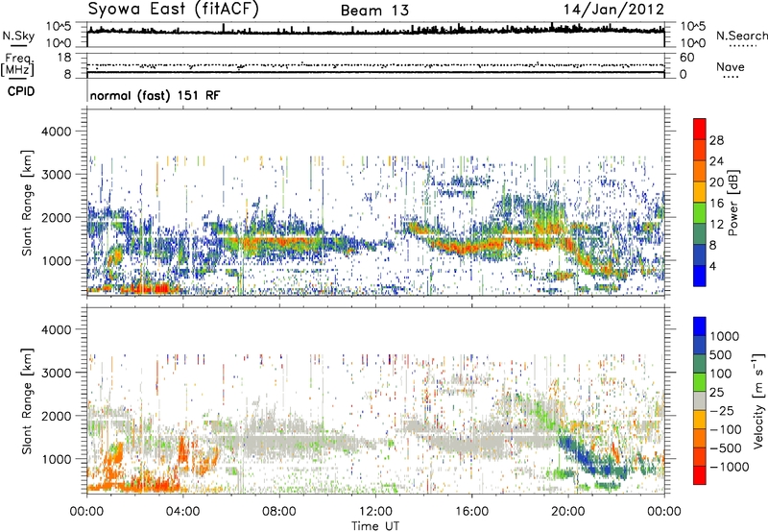The width and height of the screenshot is (768, 532).
Task: Click the frequency axis value 18
Action: click(x=64, y=58)
